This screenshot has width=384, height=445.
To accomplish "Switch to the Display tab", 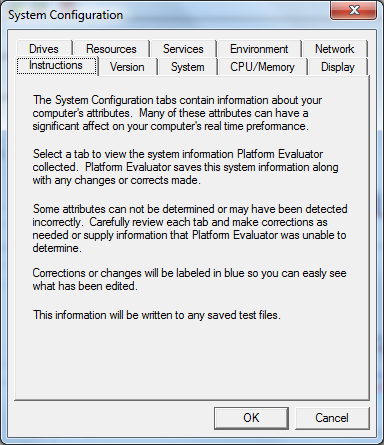I will pyautogui.click(x=338, y=67).
